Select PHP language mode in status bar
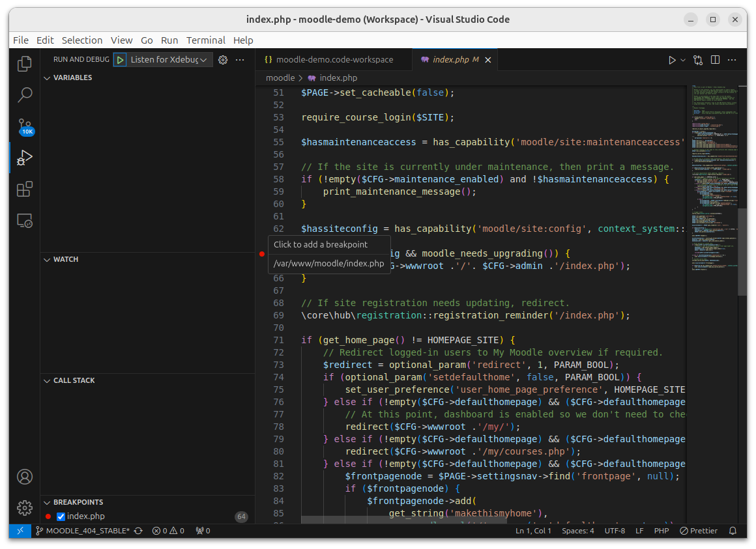 [x=661, y=531]
